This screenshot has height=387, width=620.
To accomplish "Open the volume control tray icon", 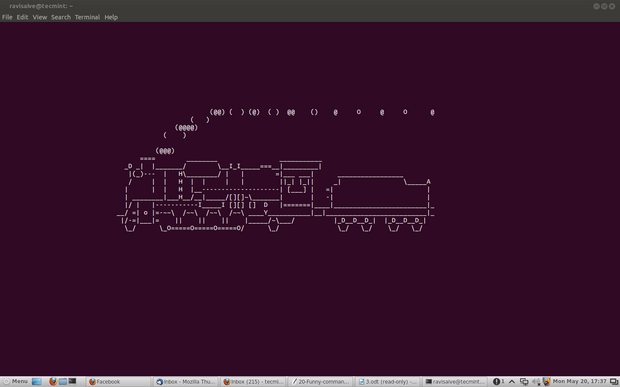I will (536, 381).
